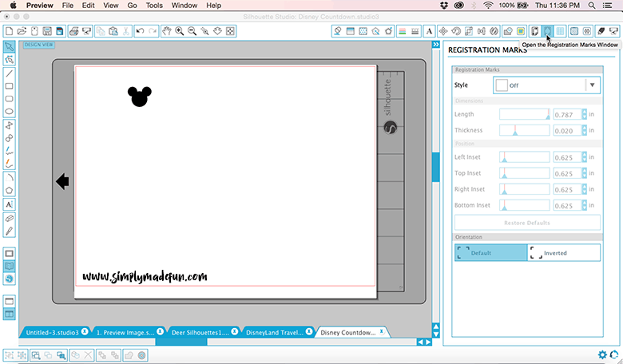Switch to the DisneyLand Travel tab

click(x=275, y=333)
